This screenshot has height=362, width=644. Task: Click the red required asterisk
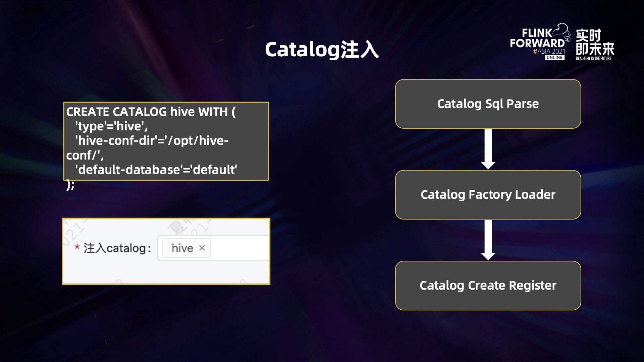point(77,247)
